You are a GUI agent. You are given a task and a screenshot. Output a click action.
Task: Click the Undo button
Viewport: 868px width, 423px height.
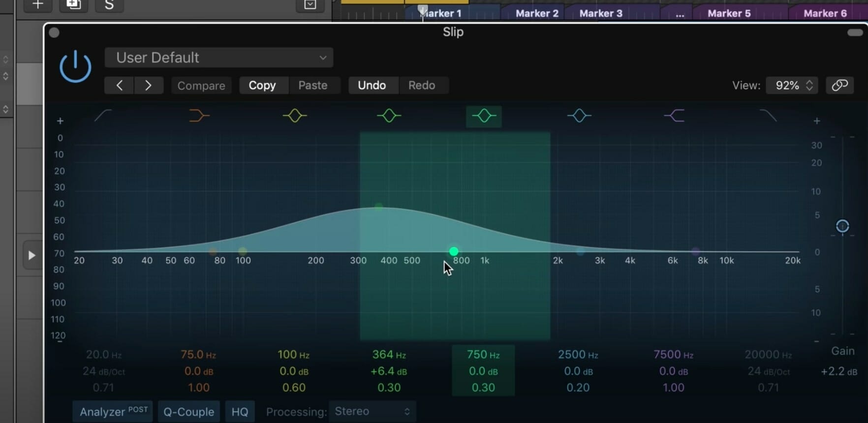pyautogui.click(x=372, y=85)
